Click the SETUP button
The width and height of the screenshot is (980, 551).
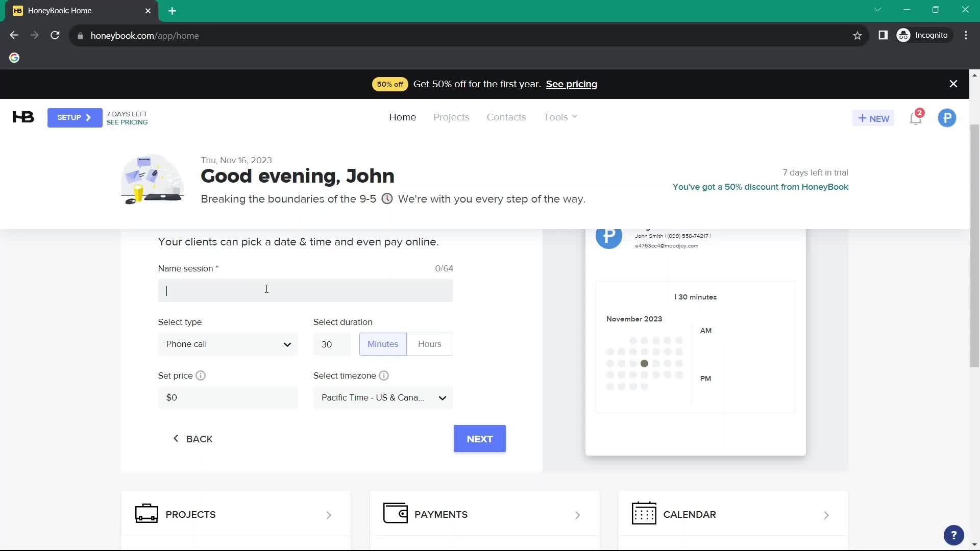tap(75, 118)
